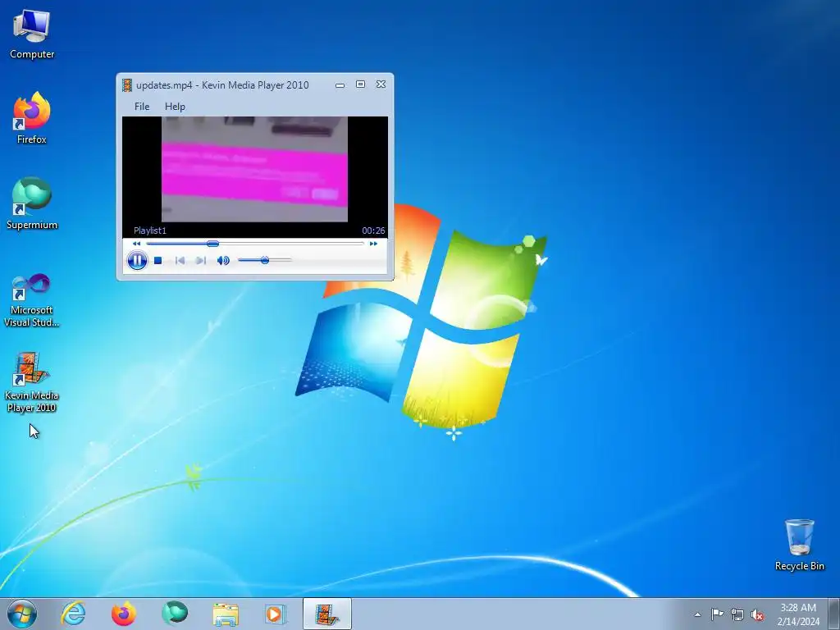Click the Show desktop button
Screen dimensions: 840x630
click(x=834, y=614)
